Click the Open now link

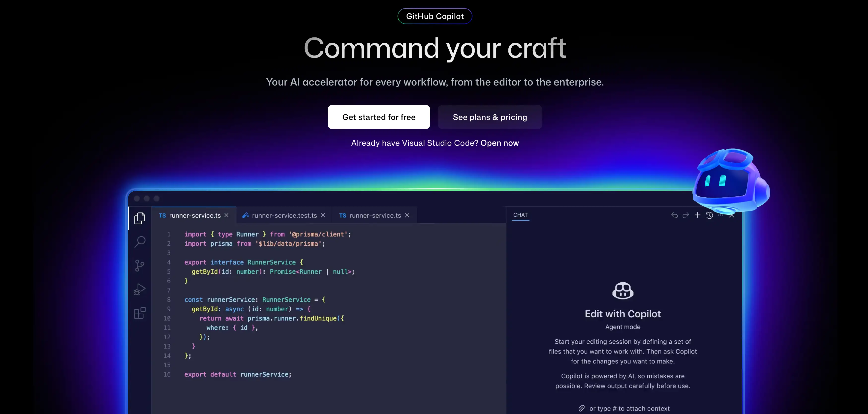click(x=500, y=143)
